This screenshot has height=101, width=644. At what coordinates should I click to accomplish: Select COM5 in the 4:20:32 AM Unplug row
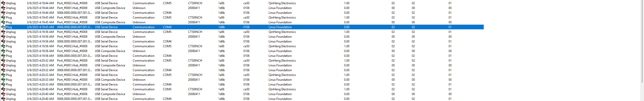(167, 61)
